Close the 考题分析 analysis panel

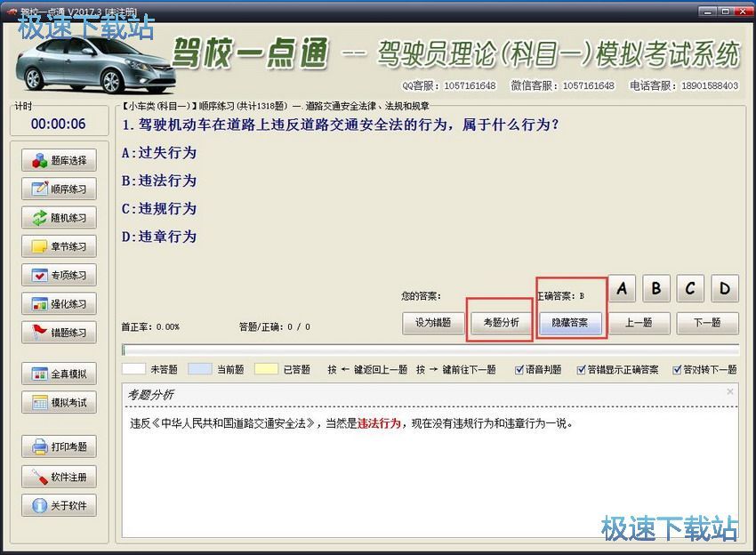point(730,391)
